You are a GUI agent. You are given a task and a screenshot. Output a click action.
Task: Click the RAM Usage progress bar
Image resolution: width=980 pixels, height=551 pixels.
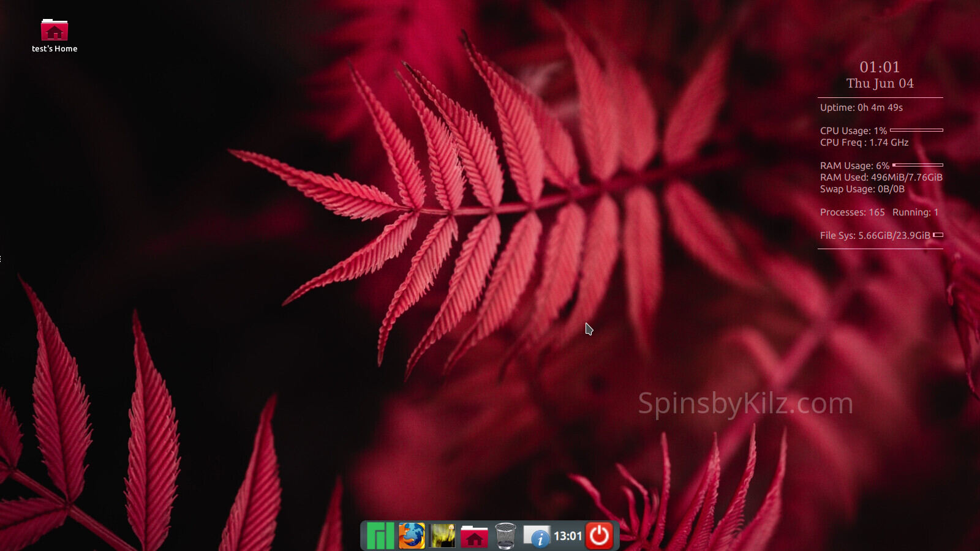tap(918, 165)
